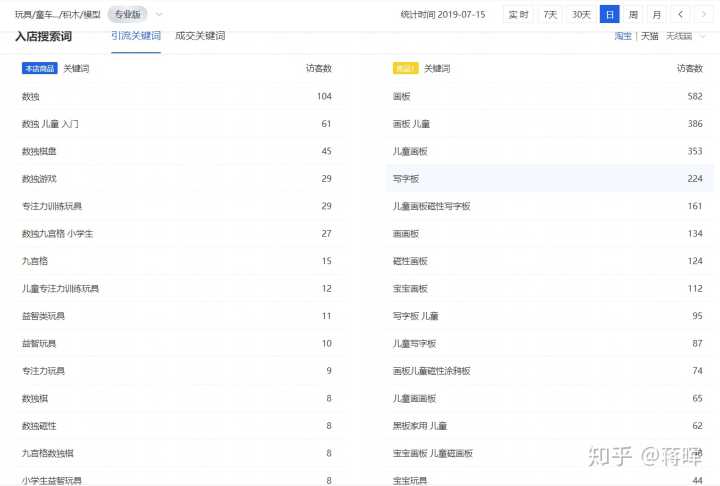Filter by 淘宝 platform
Image resolution: width=720 pixels, height=486 pixels.
coord(622,36)
